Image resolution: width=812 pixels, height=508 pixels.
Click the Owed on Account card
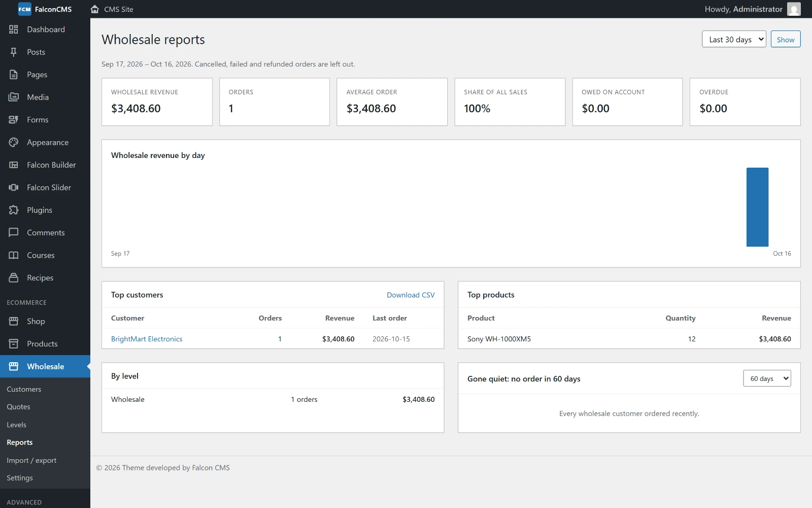(627, 102)
